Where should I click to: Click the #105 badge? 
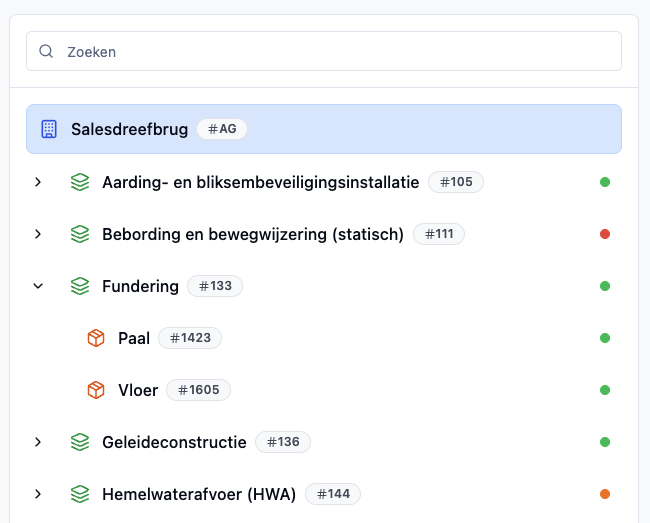[456, 182]
